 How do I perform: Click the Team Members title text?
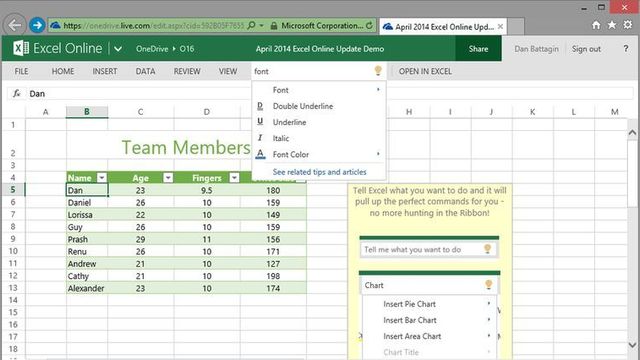pyautogui.click(x=186, y=147)
